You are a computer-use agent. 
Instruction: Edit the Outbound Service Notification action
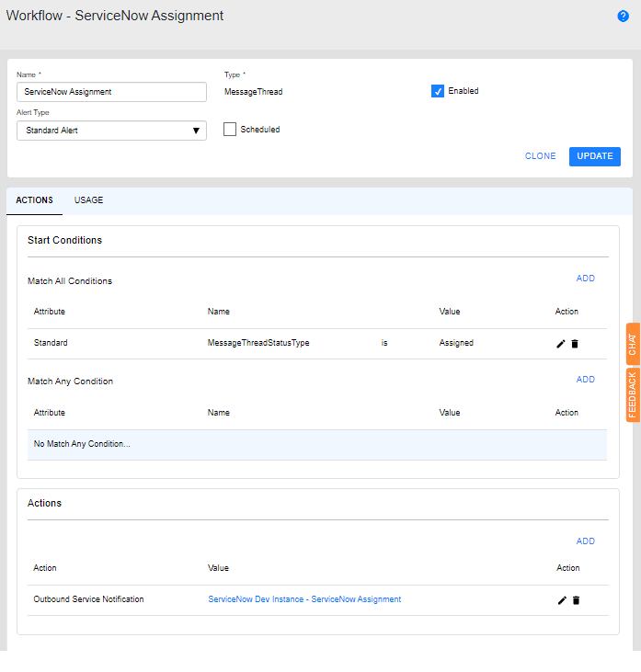(x=562, y=600)
